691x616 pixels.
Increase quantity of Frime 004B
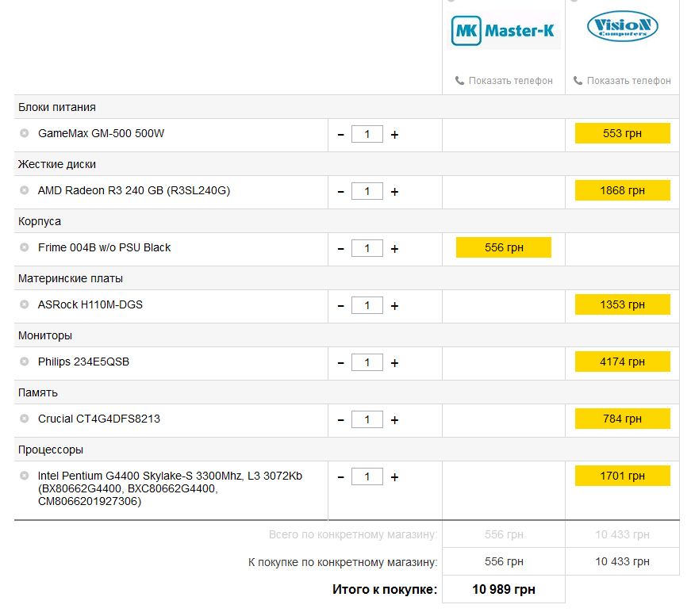[x=394, y=249]
